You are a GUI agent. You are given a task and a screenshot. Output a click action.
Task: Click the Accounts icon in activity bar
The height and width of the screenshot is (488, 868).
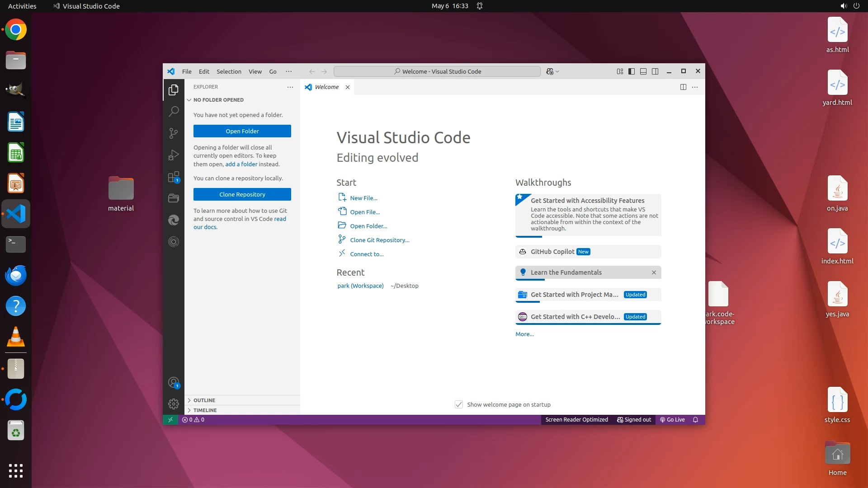tap(174, 383)
